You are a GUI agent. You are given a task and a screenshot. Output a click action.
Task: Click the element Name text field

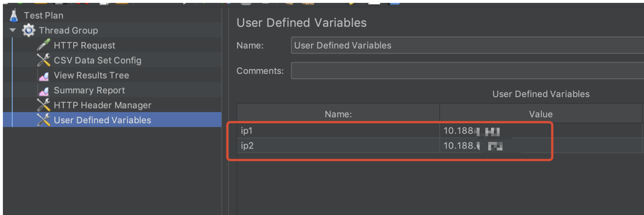coord(467,45)
